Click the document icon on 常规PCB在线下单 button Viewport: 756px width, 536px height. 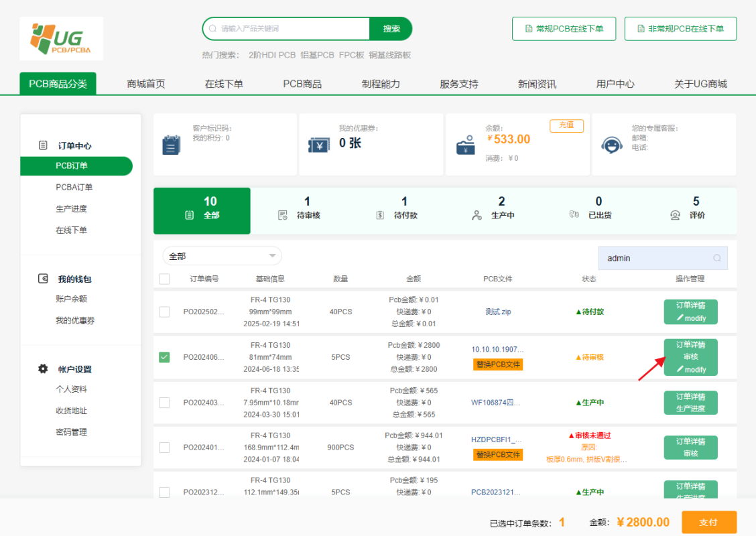pos(529,28)
